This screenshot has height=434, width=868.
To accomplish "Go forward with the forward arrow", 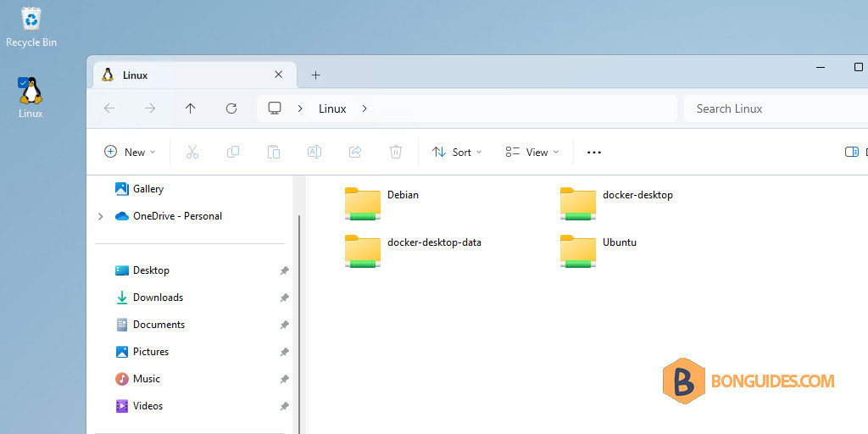I will 150,108.
